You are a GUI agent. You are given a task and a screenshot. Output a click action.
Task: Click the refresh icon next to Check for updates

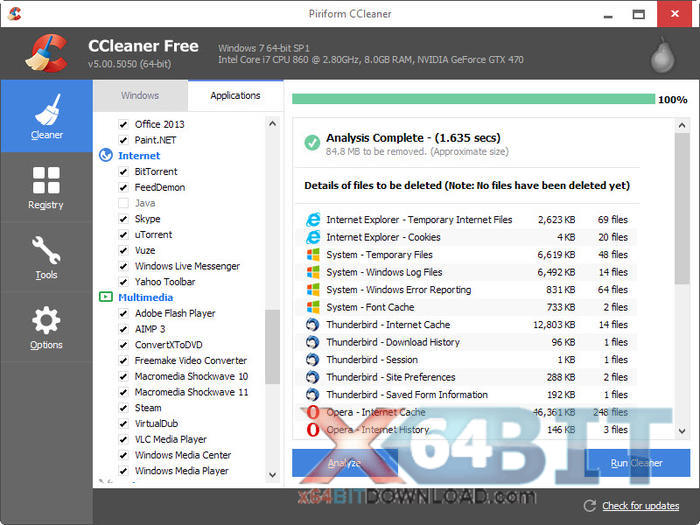click(x=590, y=505)
